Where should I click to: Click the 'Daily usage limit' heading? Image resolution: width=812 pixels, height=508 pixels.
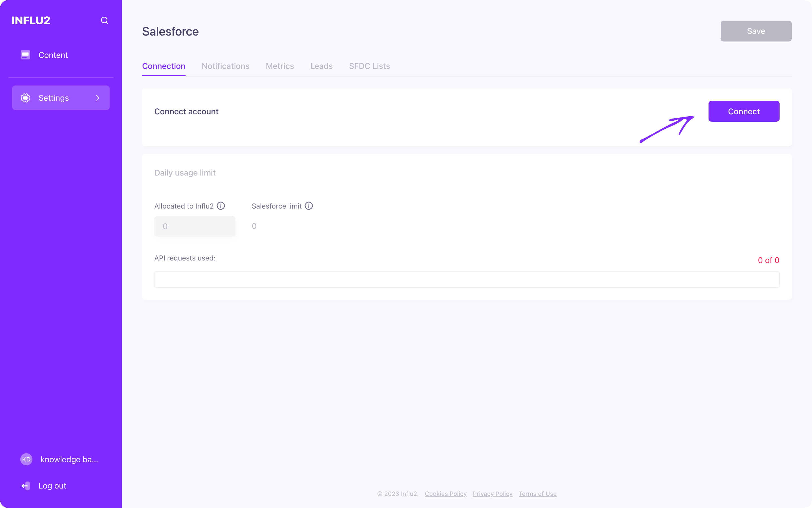coord(185,173)
